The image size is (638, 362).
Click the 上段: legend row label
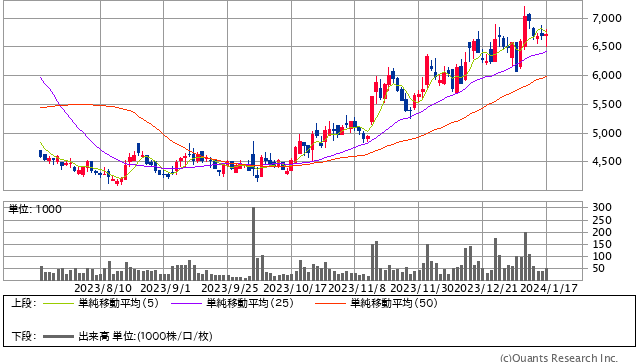click(x=24, y=303)
